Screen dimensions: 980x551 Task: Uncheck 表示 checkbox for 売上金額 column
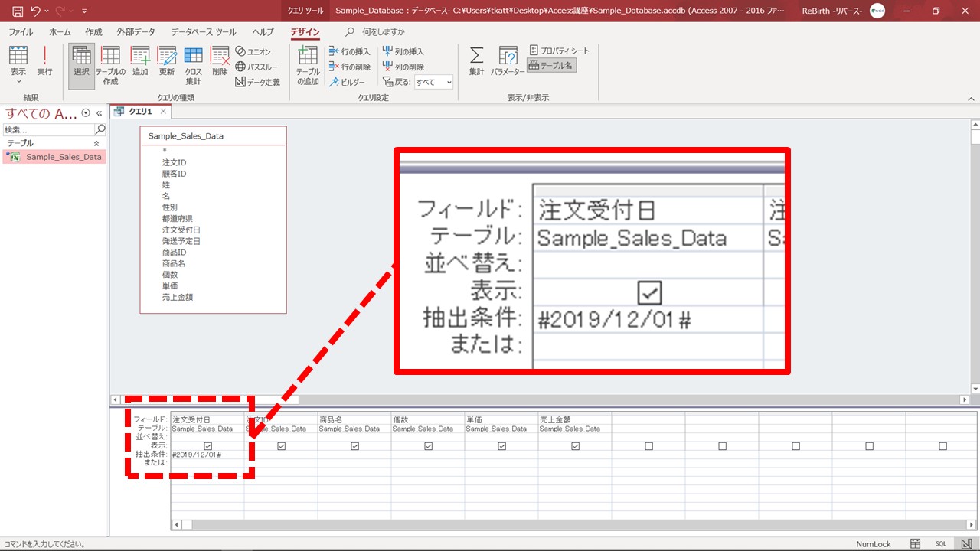click(x=576, y=446)
